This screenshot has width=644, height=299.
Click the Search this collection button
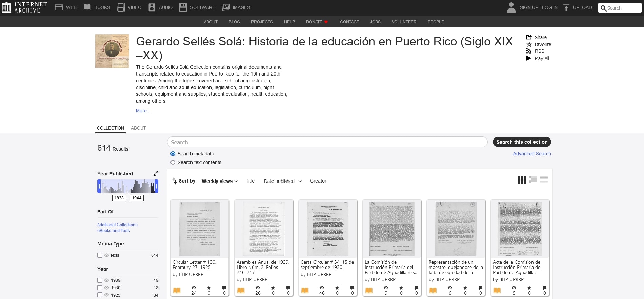point(522,142)
